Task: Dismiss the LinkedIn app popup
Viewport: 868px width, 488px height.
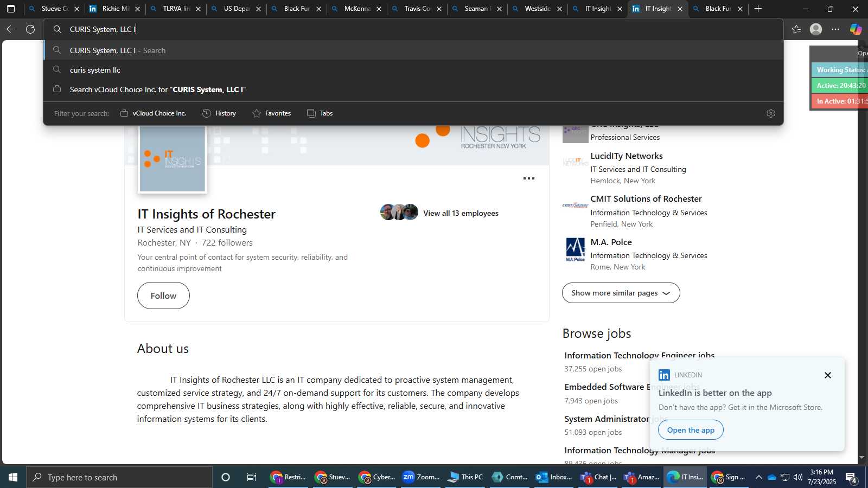Action: coord(828,375)
